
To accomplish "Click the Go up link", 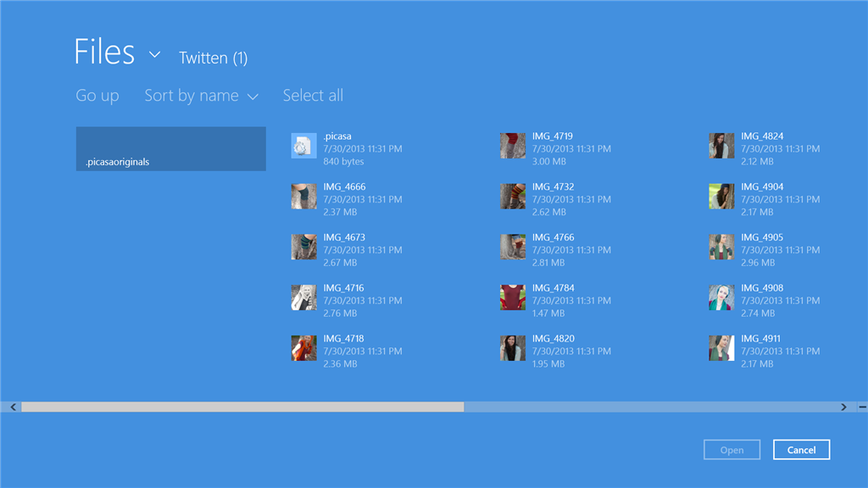I will click(97, 96).
